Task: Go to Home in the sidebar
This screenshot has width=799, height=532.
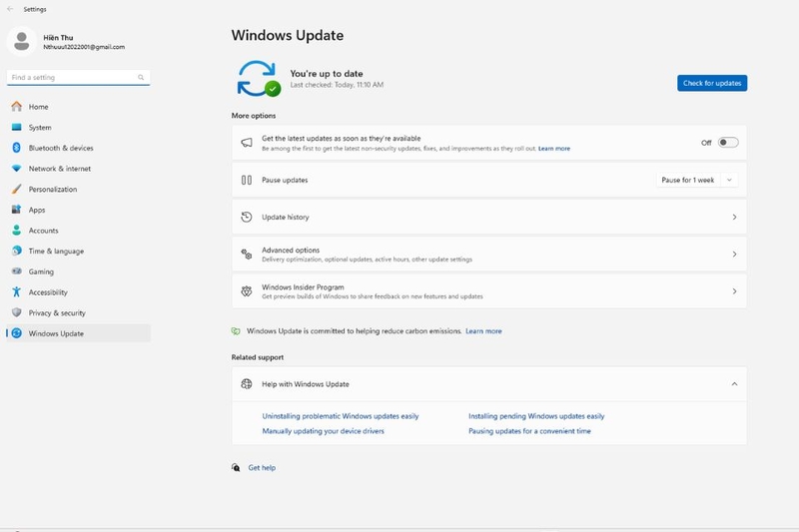Action: (79, 107)
